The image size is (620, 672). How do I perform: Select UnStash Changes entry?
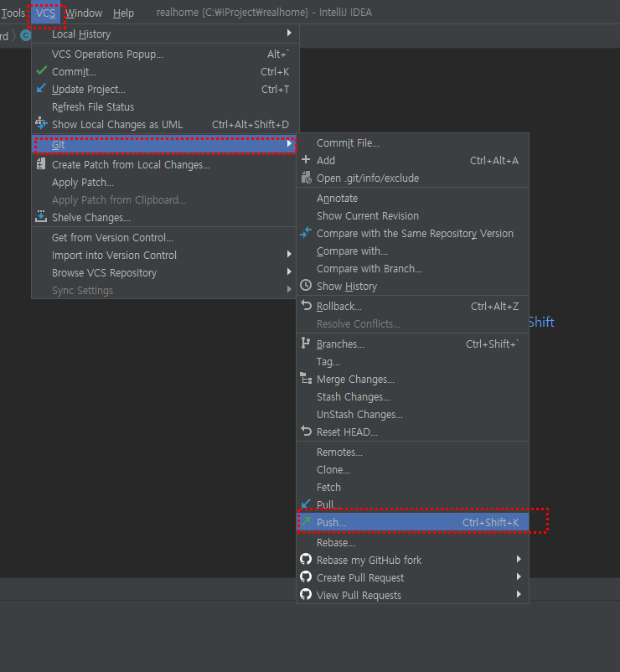(x=412, y=415)
